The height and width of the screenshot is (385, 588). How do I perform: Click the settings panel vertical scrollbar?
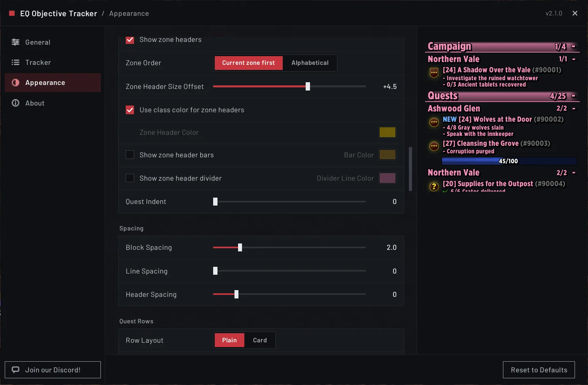click(x=410, y=169)
